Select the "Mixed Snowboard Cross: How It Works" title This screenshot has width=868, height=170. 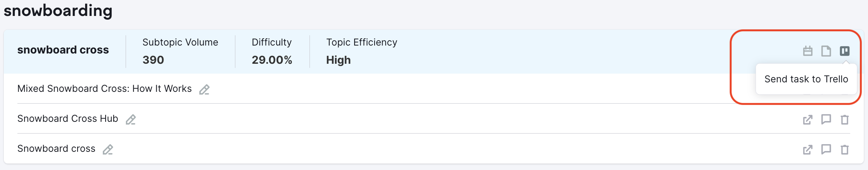click(104, 89)
